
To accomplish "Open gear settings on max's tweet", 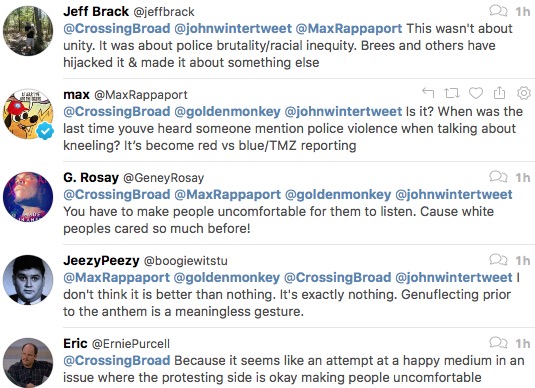I will (x=524, y=93).
